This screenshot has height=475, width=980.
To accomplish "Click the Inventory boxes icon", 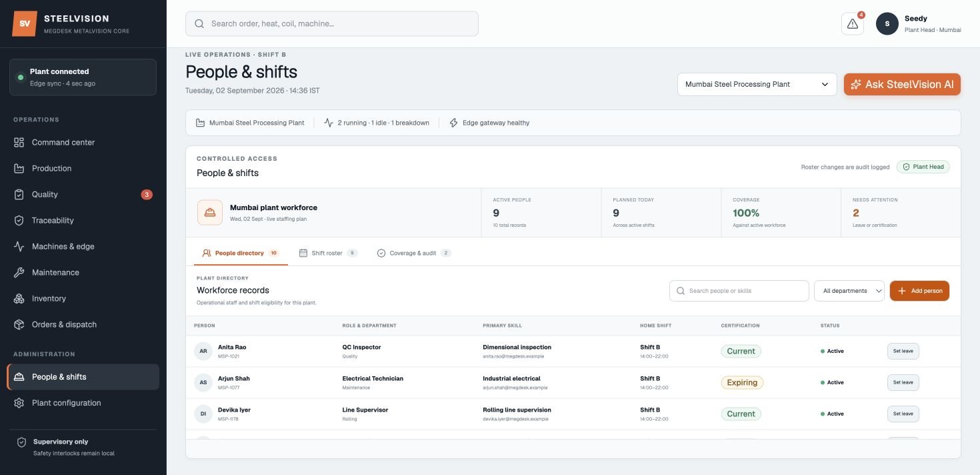I will [19, 298].
